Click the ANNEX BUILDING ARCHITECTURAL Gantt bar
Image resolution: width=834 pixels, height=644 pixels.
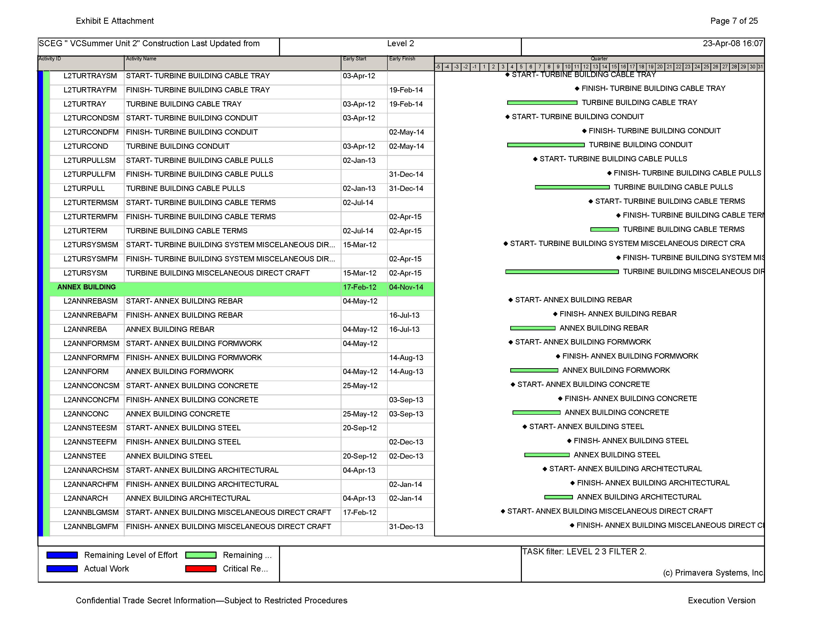pos(558,497)
